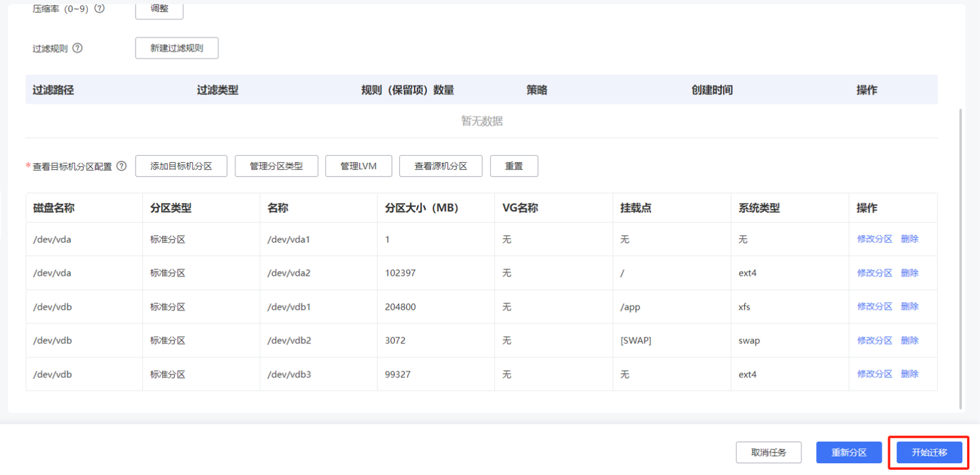Open the 过滤规则 help icon
The width and height of the screenshot is (980, 475).
click(x=77, y=48)
